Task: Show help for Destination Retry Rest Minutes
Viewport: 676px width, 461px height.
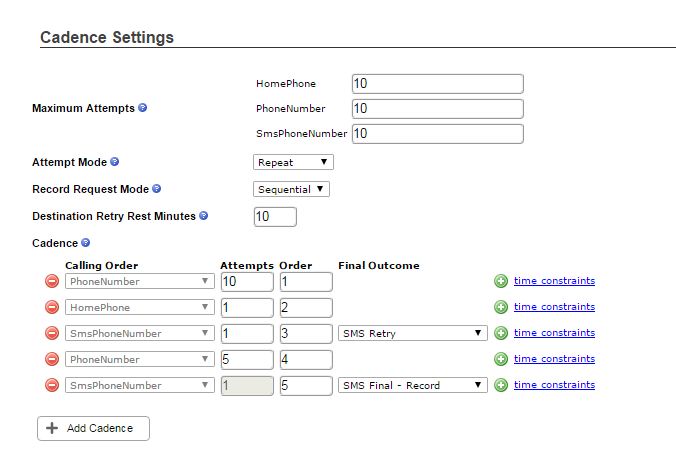Action: (x=203, y=216)
